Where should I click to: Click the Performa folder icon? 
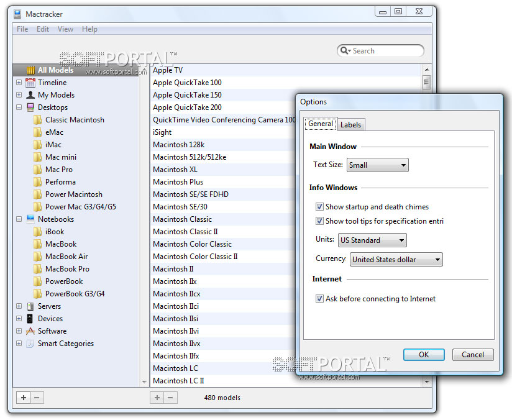click(37, 182)
